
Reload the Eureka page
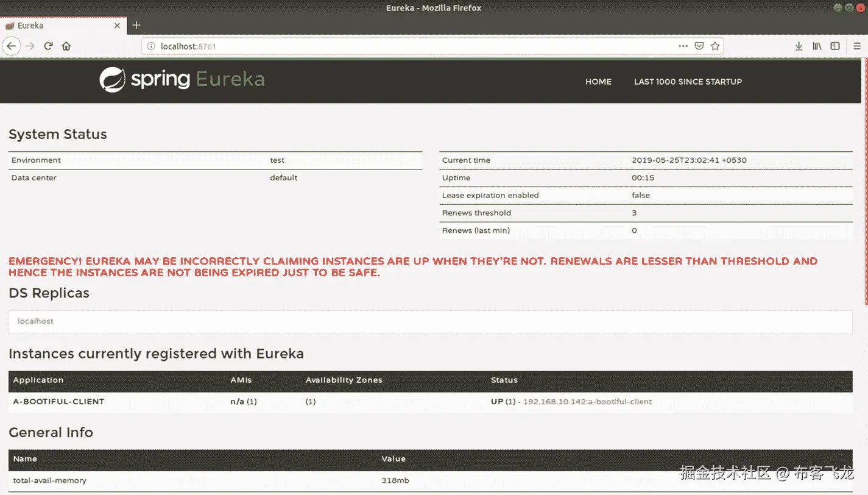click(48, 46)
